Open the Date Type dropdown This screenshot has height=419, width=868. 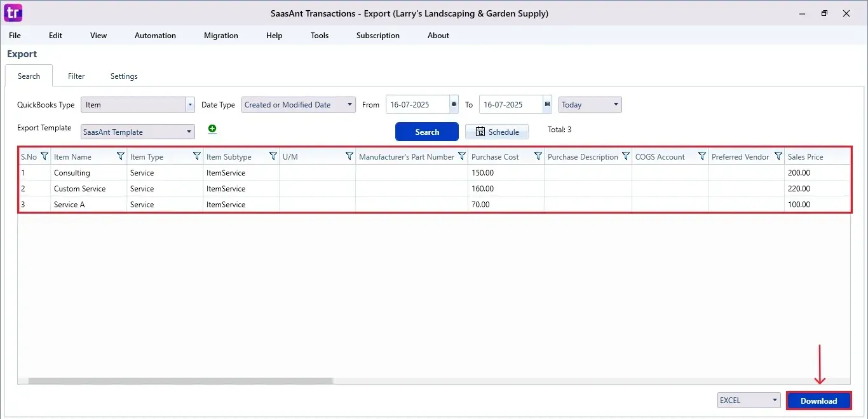click(299, 104)
